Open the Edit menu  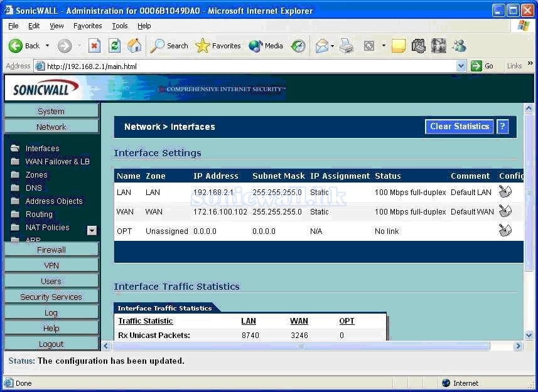[34, 26]
